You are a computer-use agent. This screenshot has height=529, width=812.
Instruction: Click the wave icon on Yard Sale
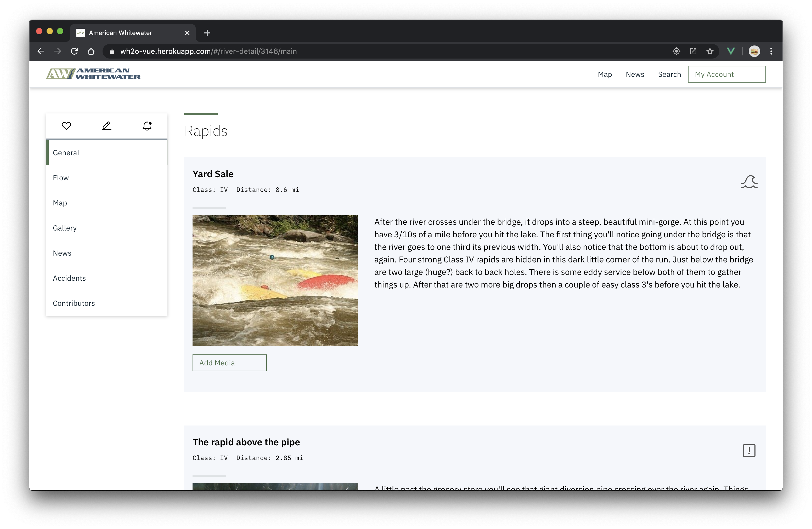[749, 182]
